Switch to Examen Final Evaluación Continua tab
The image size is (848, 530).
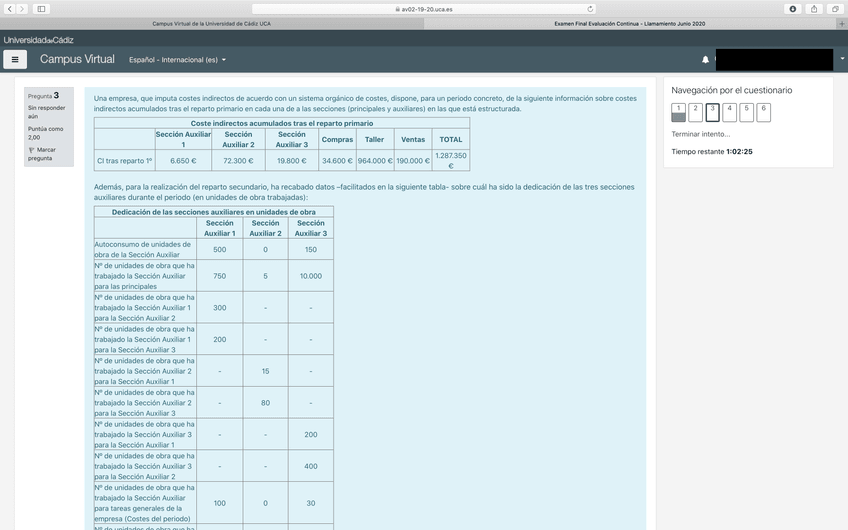[630, 24]
